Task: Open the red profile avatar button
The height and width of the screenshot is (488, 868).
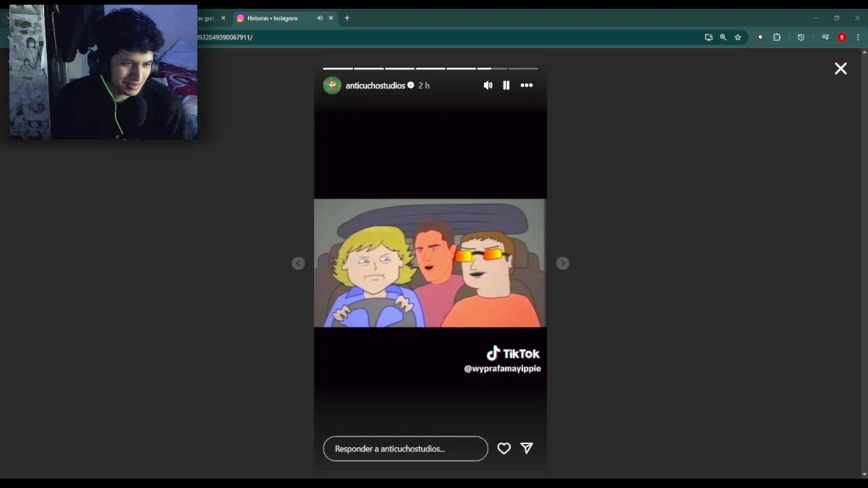Action: (x=842, y=37)
